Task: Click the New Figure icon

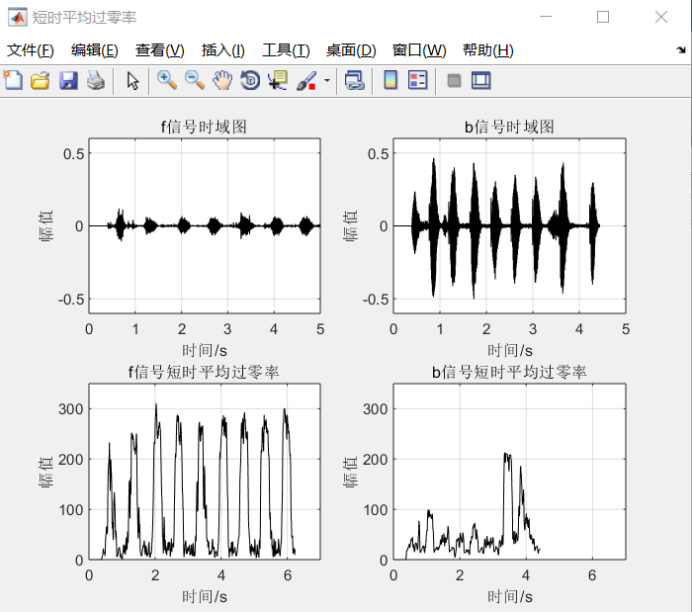Action: (x=13, y=81)
